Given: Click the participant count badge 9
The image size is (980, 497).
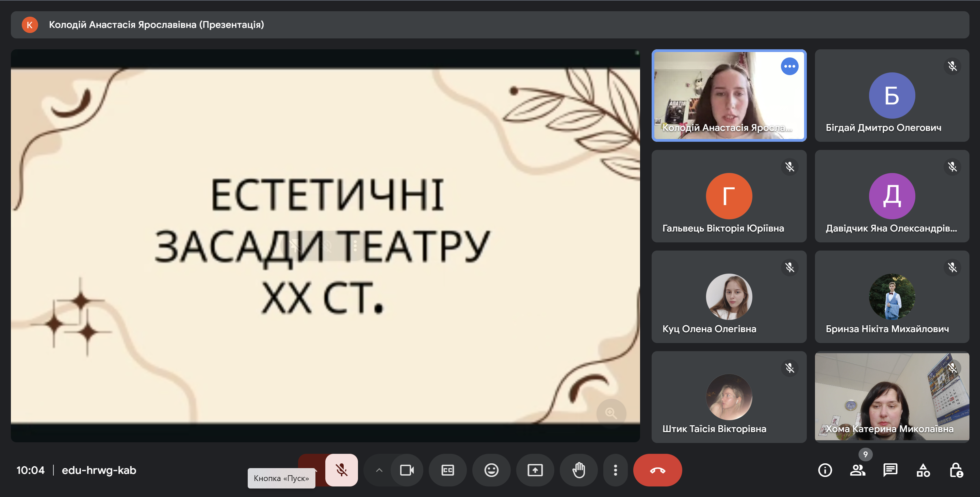Looking at the screenshot, I should click(x=865, y=454).
